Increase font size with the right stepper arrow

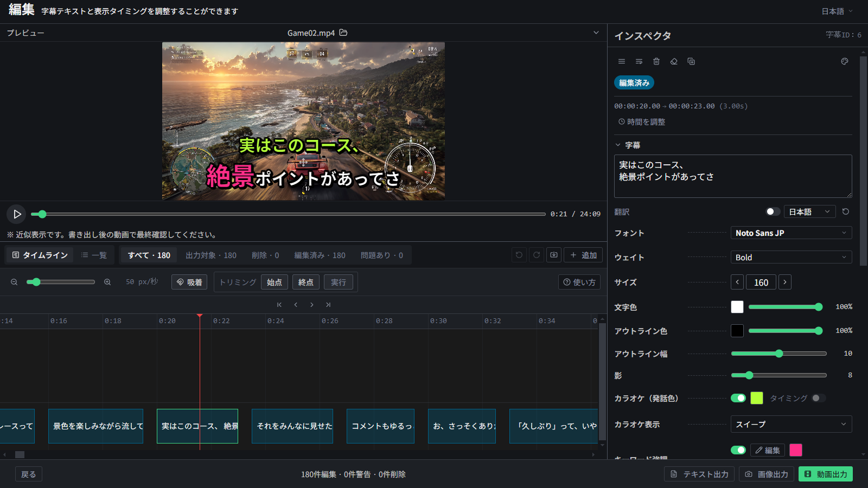(x=785, y=282)
